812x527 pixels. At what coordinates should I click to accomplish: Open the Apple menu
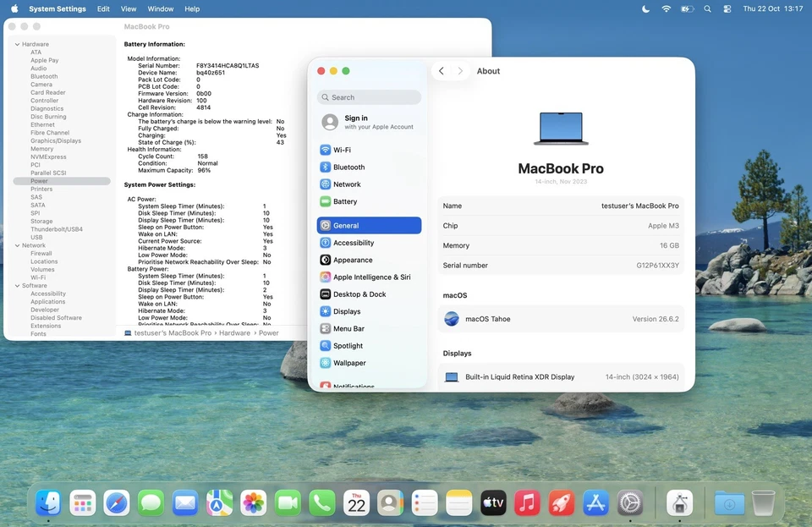pyautogui.click(x=14, y=8)
